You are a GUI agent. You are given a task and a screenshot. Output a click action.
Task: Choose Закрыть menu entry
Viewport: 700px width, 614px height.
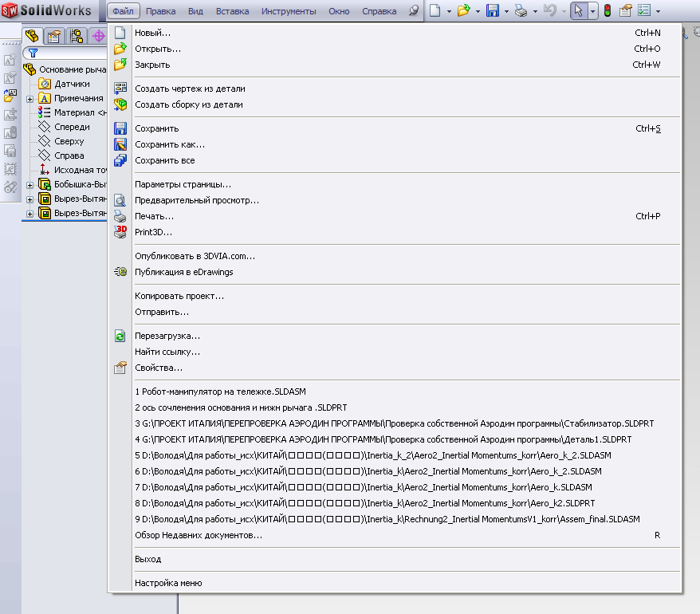pos(394,65)
